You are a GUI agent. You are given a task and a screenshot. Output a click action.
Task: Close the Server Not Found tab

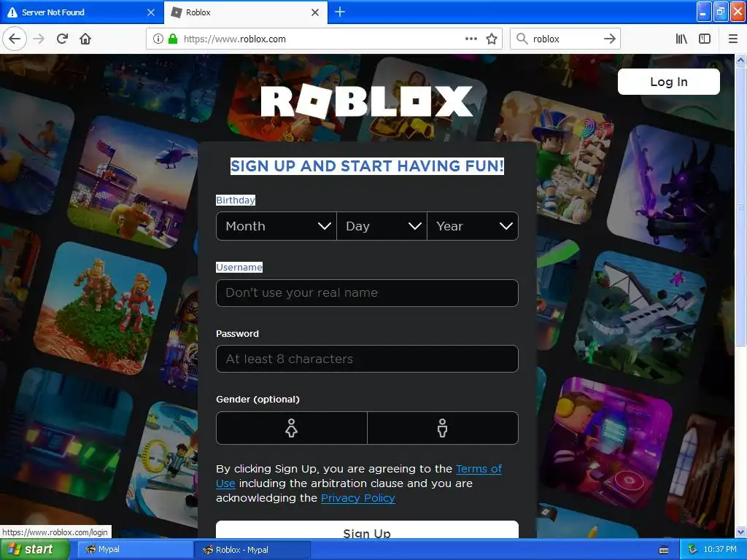[151, 12]
